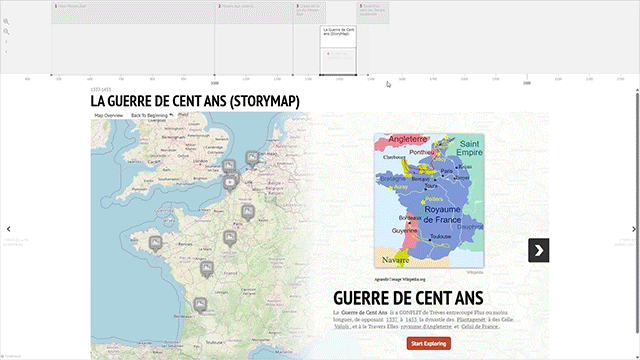Open the map marker near Bordeaux
Viewport: 640px width, 360px height.
[x=200, y=305]
